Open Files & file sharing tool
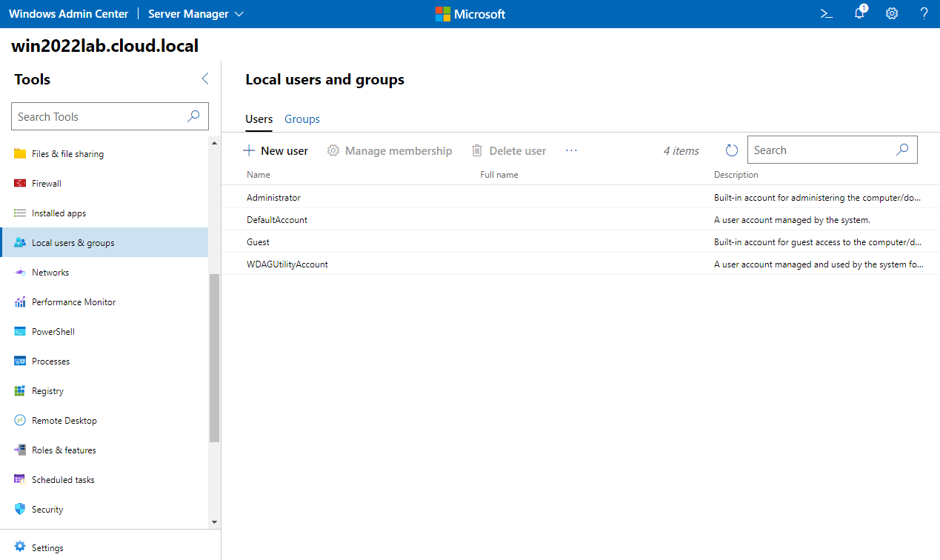Viewport: 940px width, 560px height. click(x=104, y=154)
